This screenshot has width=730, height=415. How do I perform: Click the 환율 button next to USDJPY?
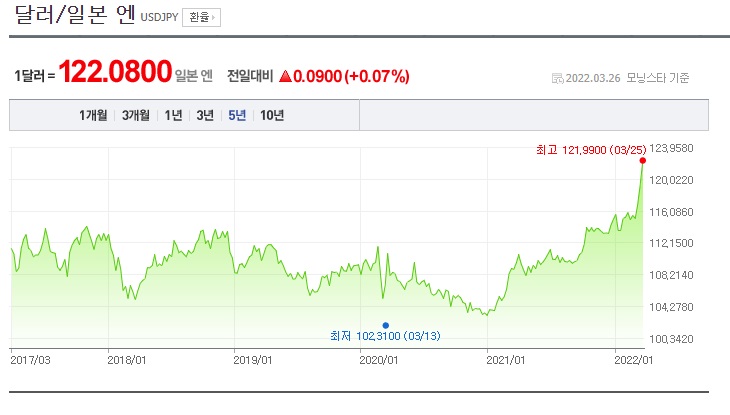coord(201,17)
